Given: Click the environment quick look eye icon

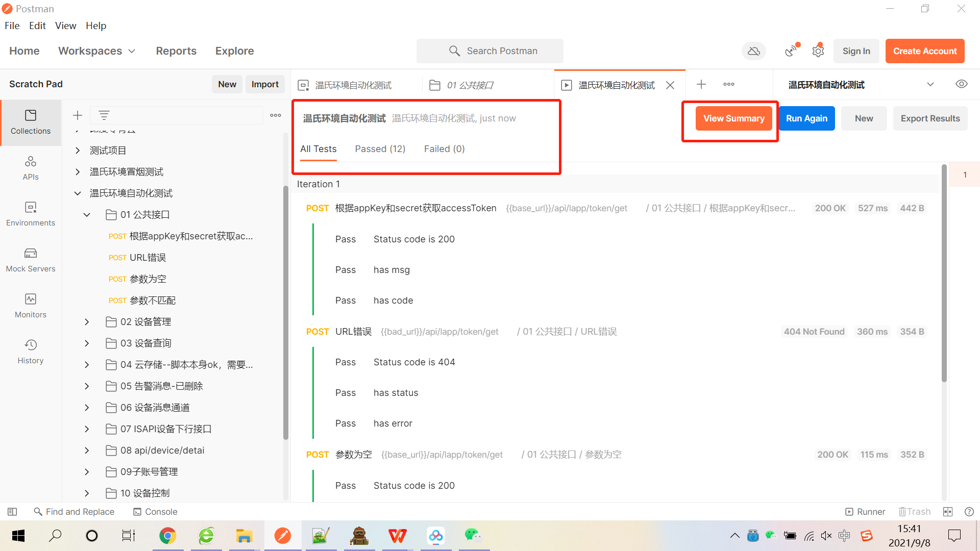Looking at the screenshot, I should 961,84.
